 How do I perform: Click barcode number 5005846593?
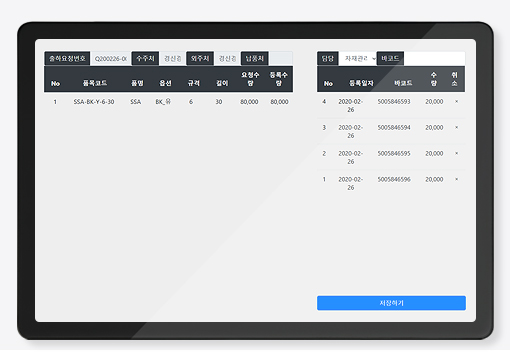[x=394, y=102]
